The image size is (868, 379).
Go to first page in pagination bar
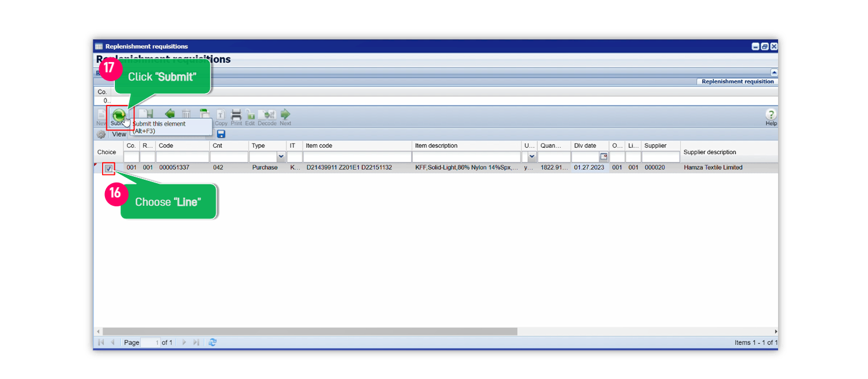coord(101,342)
